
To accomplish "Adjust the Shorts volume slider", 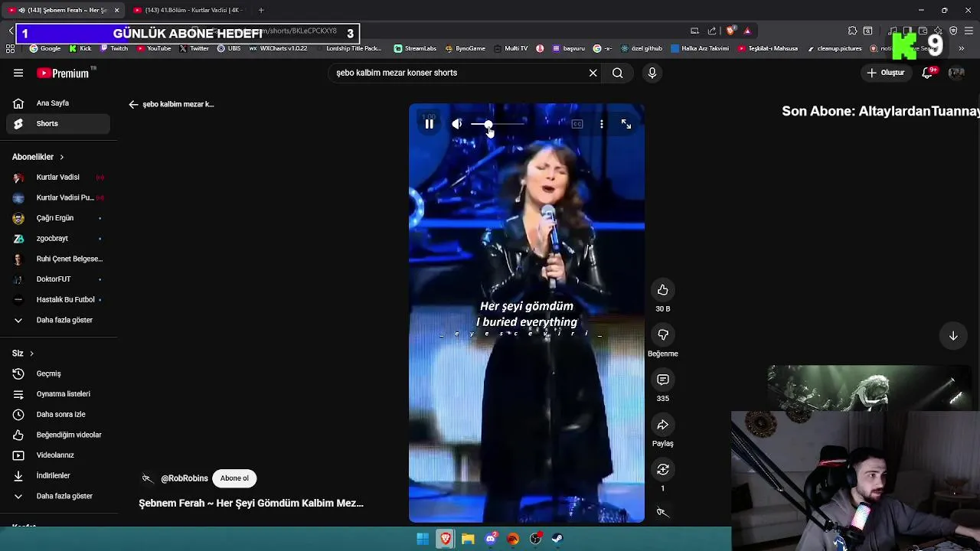I will tap(498, 124).
